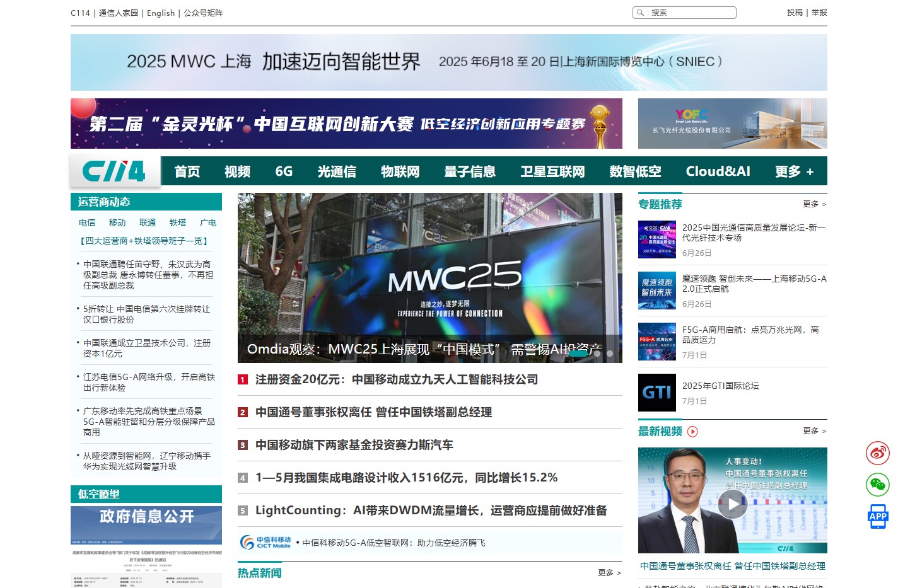
Task: Read 中国联通成立卫星技术公司 news item
Action: 147,348
